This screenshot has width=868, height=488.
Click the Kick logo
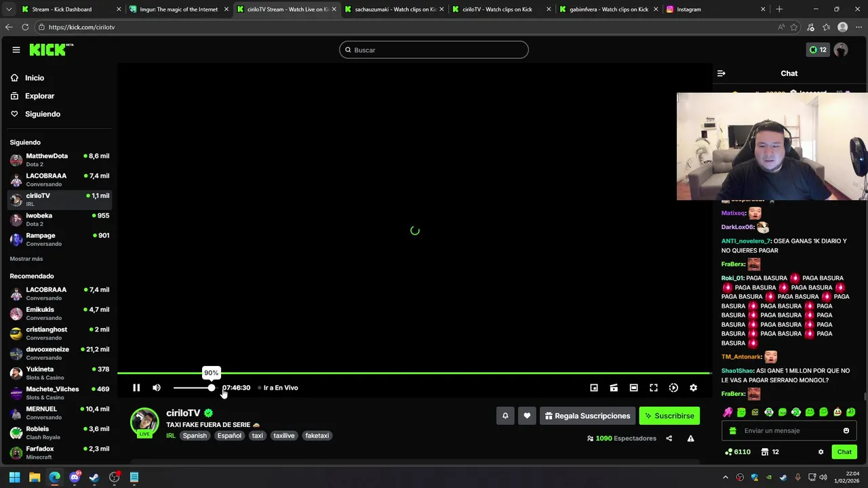(51, 49)
